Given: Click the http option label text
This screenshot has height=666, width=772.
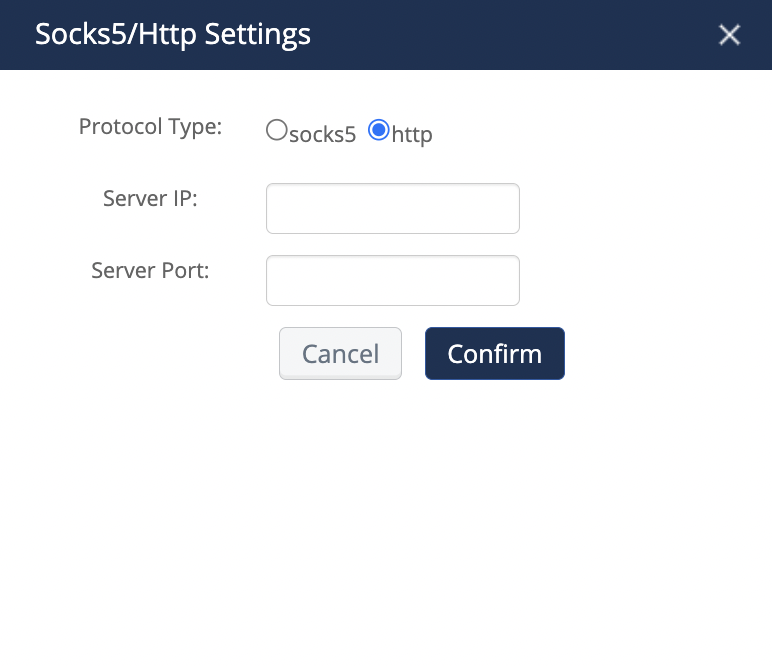Looking at the screenshot, I should (x=412, y=134).
